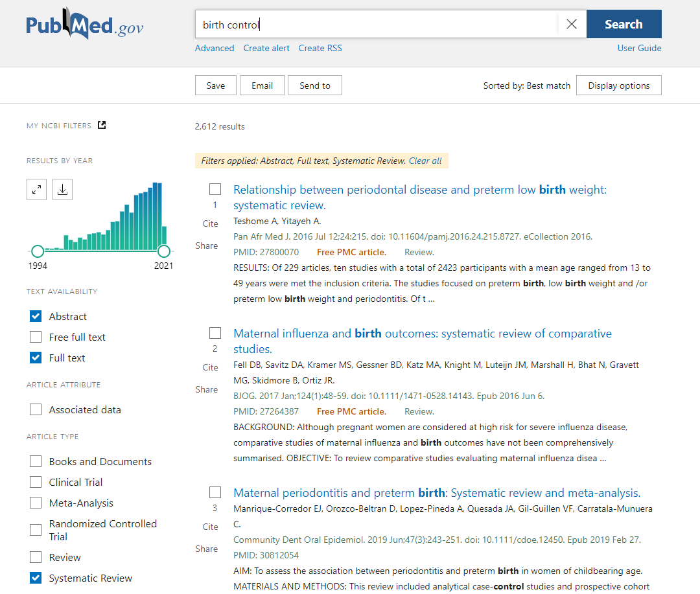Click the Create RSS link
The image size is (700, 594).
click(320, 48)
